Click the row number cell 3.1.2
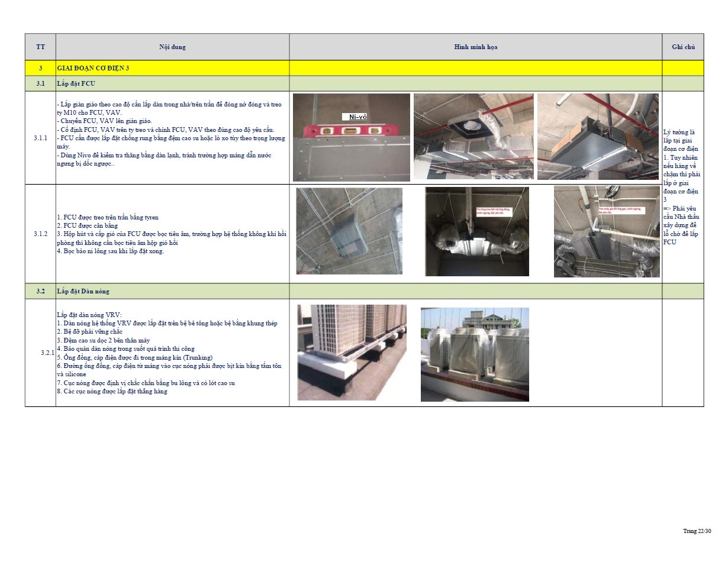 pyautogui.click(x=40, y=234)
